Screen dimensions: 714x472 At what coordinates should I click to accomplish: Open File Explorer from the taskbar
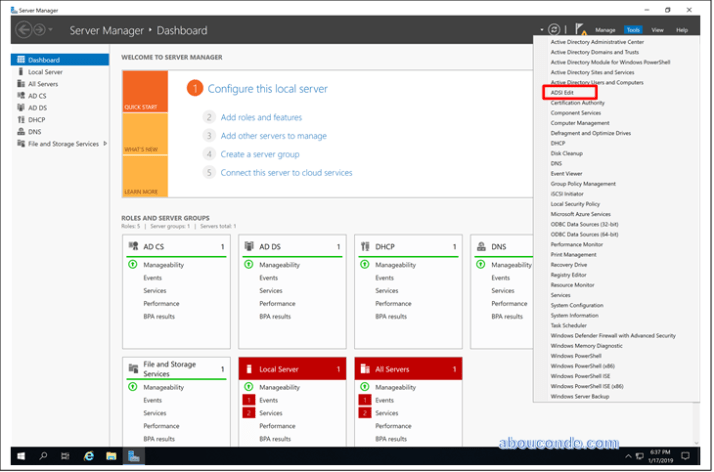pyautogui.click(x=111, y=456)
